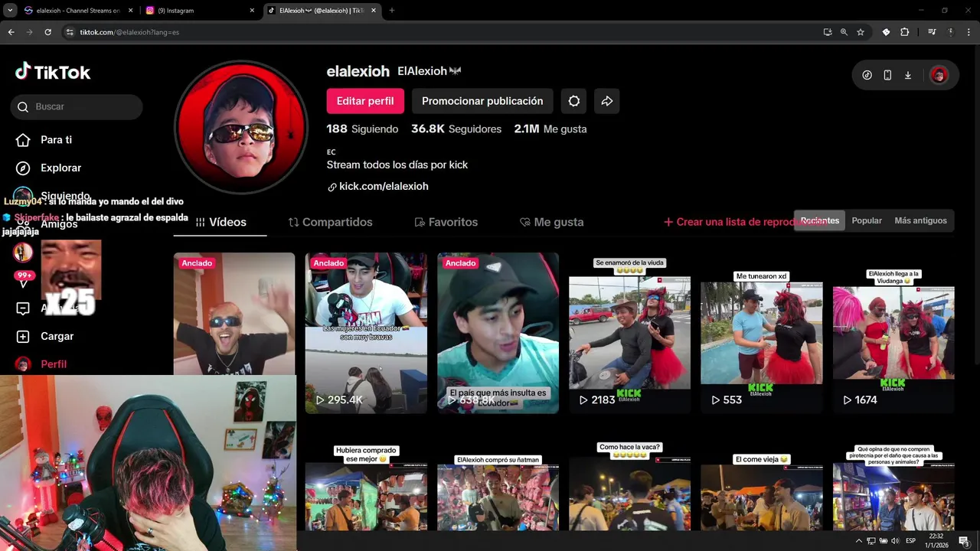Open the clock showing 22:32
980x551 pixels.
[x=936, y=541]
